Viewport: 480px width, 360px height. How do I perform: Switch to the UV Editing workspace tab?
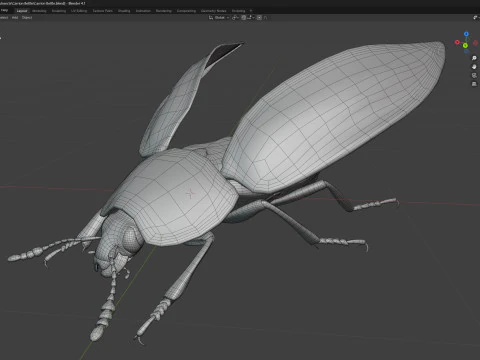point(79,11)
